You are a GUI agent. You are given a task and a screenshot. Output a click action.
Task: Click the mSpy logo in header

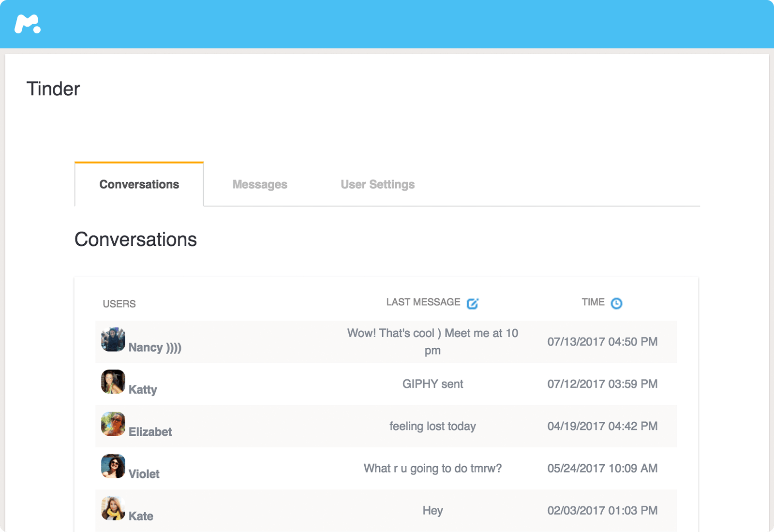(28, 24)
